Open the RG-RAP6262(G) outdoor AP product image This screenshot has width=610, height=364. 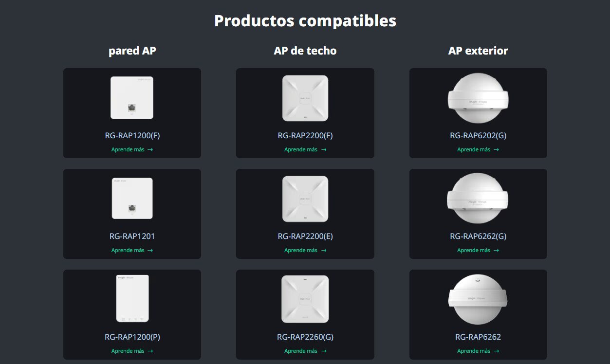coord(478,199)
